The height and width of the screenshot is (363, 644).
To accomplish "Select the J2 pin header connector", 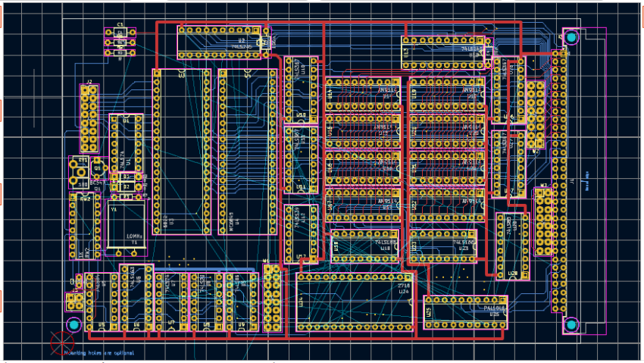I will [x=89, y=117].
